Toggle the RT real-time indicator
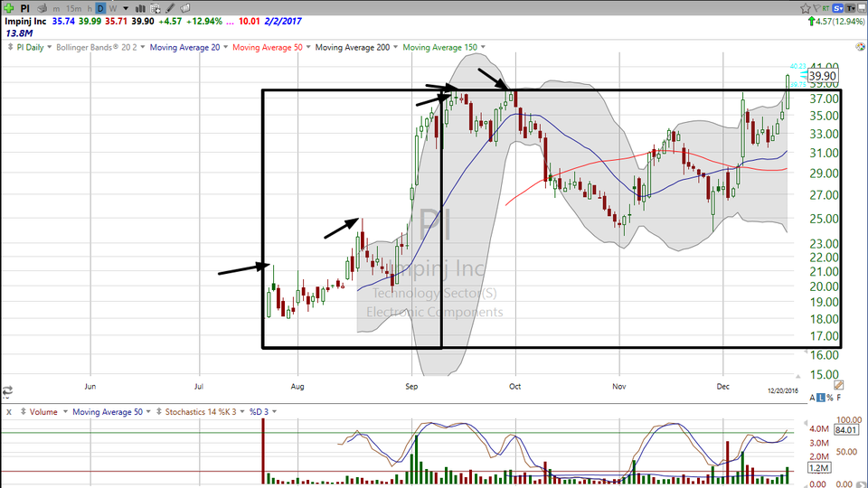Image resolution: width=868 pixels, height=488 pixels. coord(826,8)
